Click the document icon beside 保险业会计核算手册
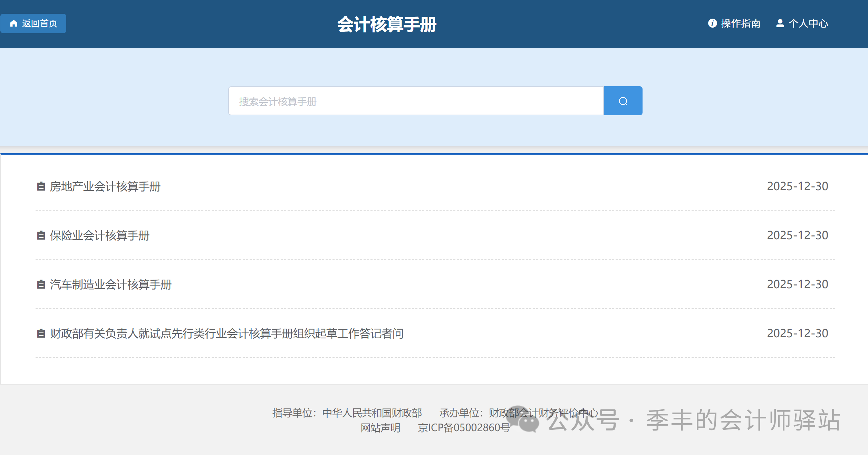Screen dimensions: 868x455 41,235
